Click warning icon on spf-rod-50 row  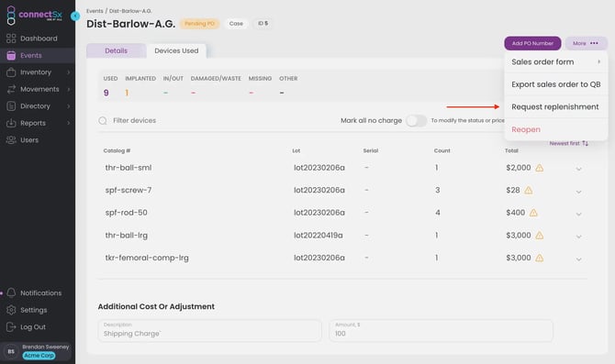[533, 213]
